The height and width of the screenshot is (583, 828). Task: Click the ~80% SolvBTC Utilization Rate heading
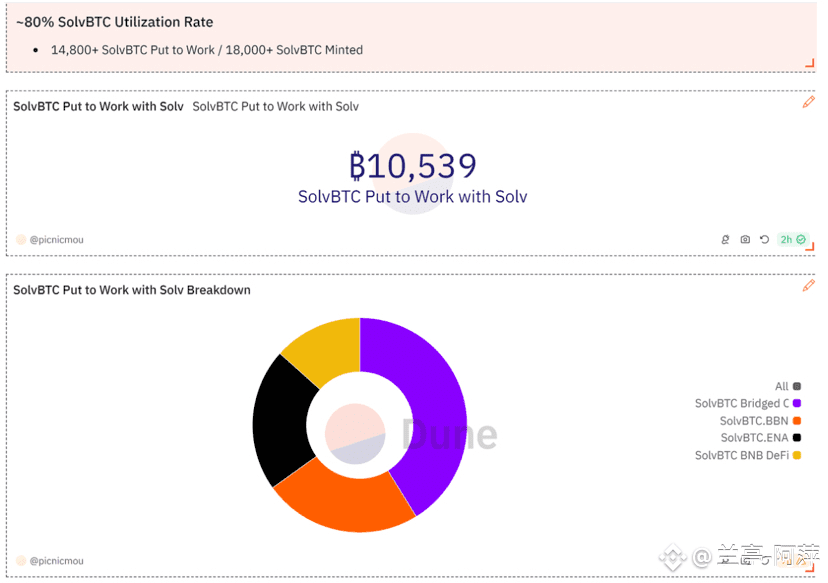click(115, 22)
